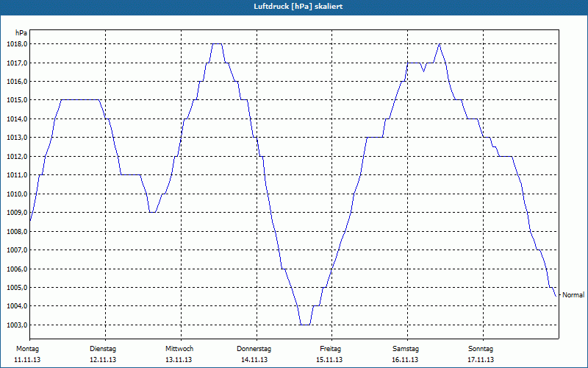The height and width of the screenshot is (368, 588).
Task: Select the 'Mittwoch' day label
Action: point(179,349)
